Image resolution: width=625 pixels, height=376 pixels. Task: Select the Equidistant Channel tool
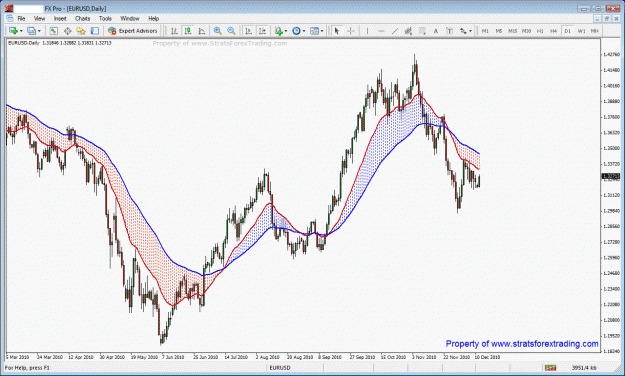(x=408, y=31)
